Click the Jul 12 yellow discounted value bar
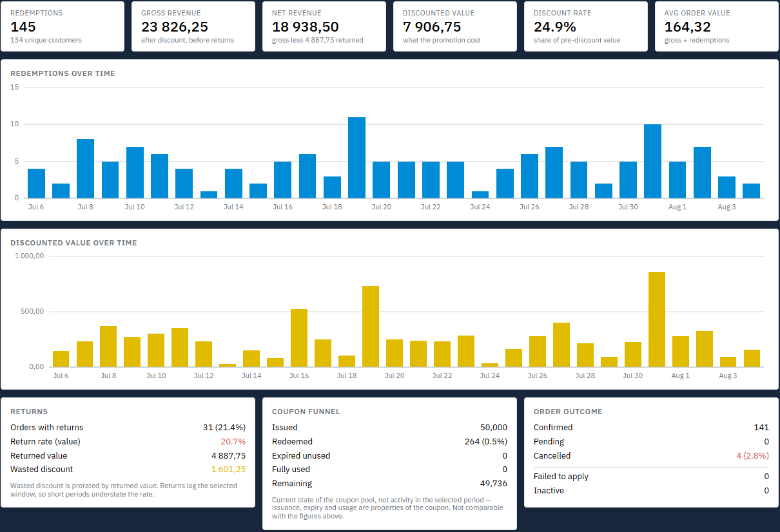The width and height of the screenshot is (780, 532). tap(204, 354)
